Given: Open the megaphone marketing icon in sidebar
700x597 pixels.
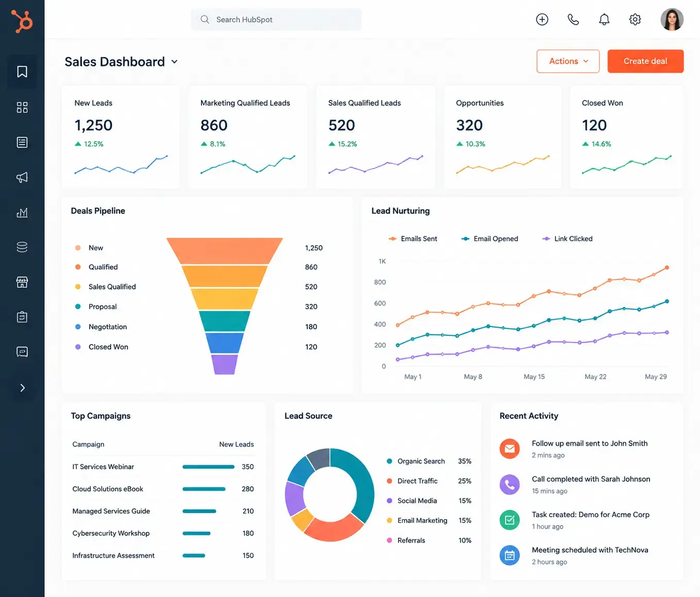Looking at the screenshot, I should pos(22,178).
